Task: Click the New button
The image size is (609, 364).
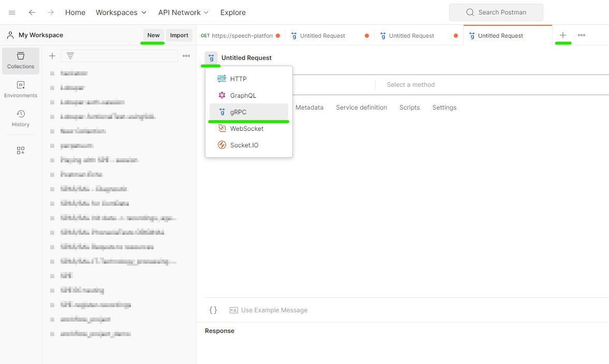Action: [x=154, y=35]
